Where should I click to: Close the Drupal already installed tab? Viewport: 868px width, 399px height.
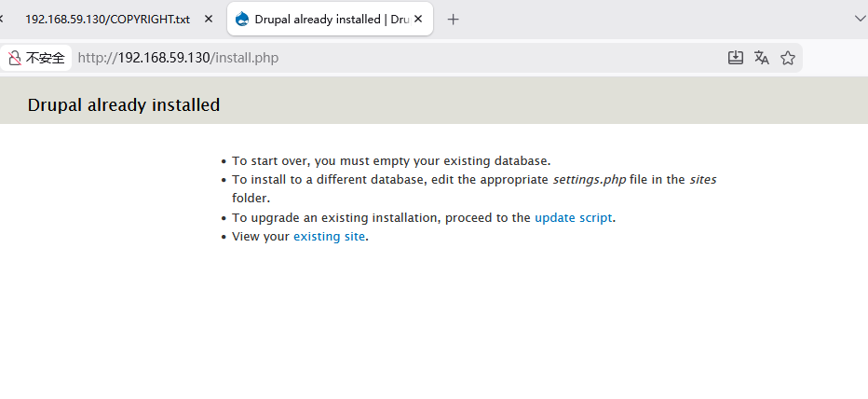coord(418,19)
